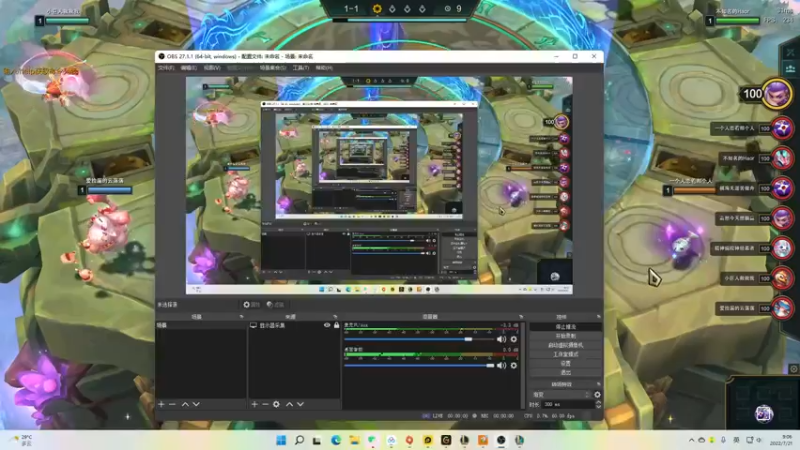Open Task View from the taskbar
The width and height of the screenshot is (800, 450).
click(x=317, y=440)
